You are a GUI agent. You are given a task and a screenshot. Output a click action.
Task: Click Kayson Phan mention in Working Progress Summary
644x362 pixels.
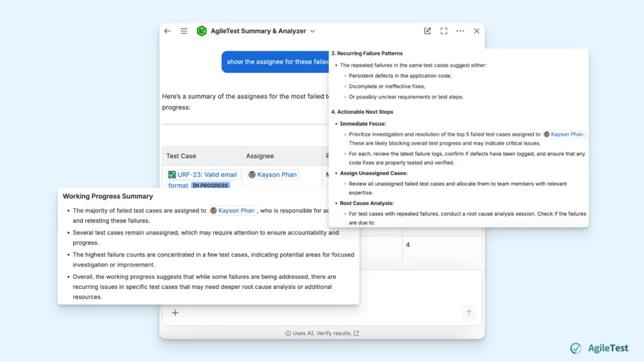(233, 211)
